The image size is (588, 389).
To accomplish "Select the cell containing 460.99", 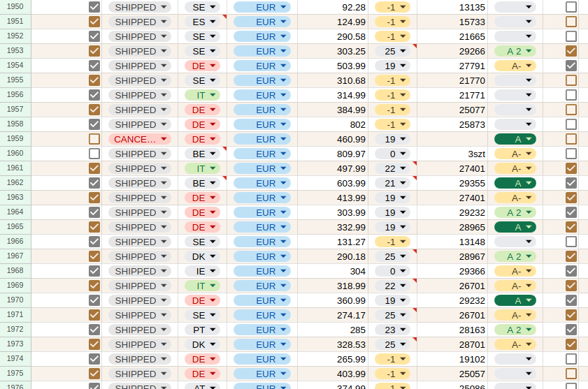I will 333,139.
